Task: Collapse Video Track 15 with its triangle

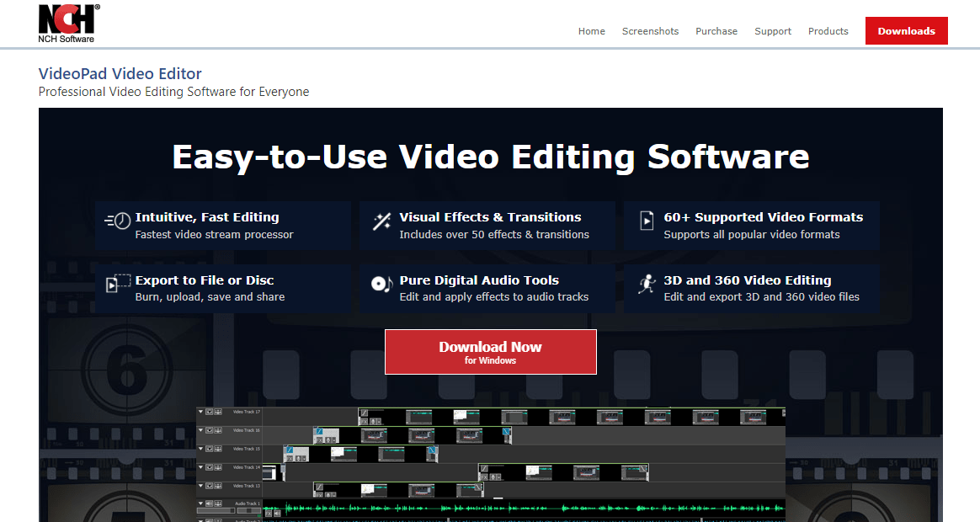Action: (x=200, y=449)
